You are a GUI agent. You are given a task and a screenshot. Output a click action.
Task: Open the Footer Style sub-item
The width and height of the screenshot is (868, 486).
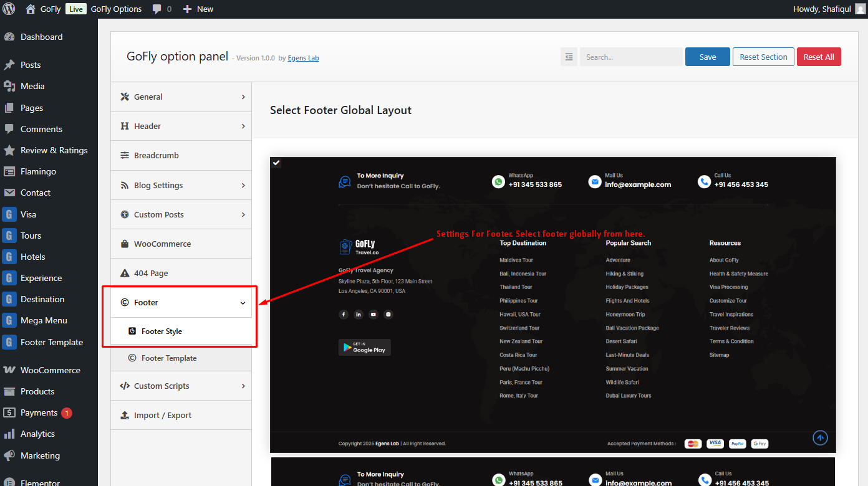pos(181,331)
